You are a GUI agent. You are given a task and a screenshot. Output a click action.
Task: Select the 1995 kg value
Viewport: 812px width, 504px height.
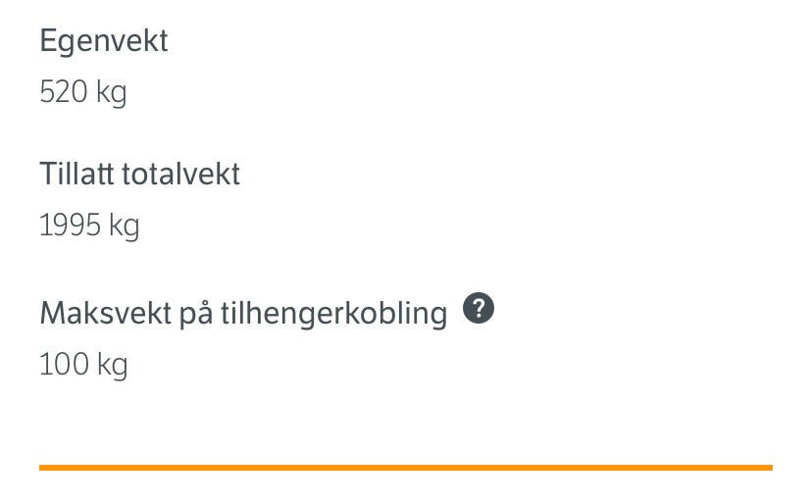pos(89,227)
